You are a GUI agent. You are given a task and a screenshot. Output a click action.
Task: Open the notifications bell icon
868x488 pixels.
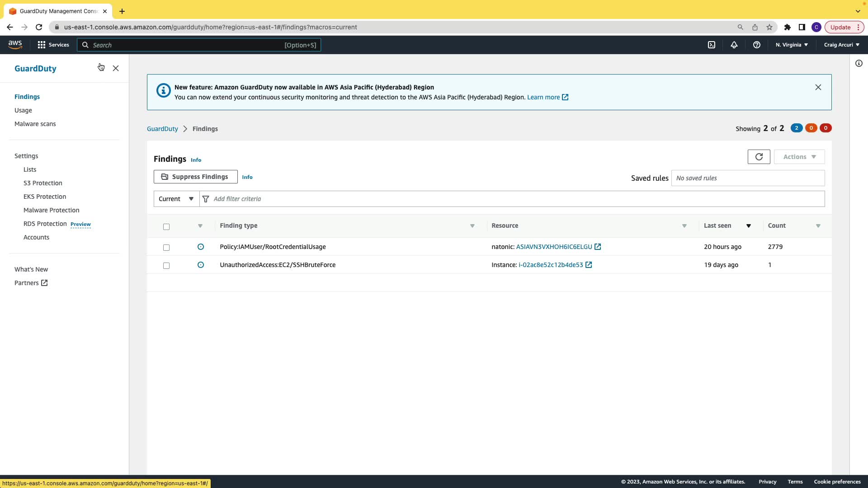point(734,45)
